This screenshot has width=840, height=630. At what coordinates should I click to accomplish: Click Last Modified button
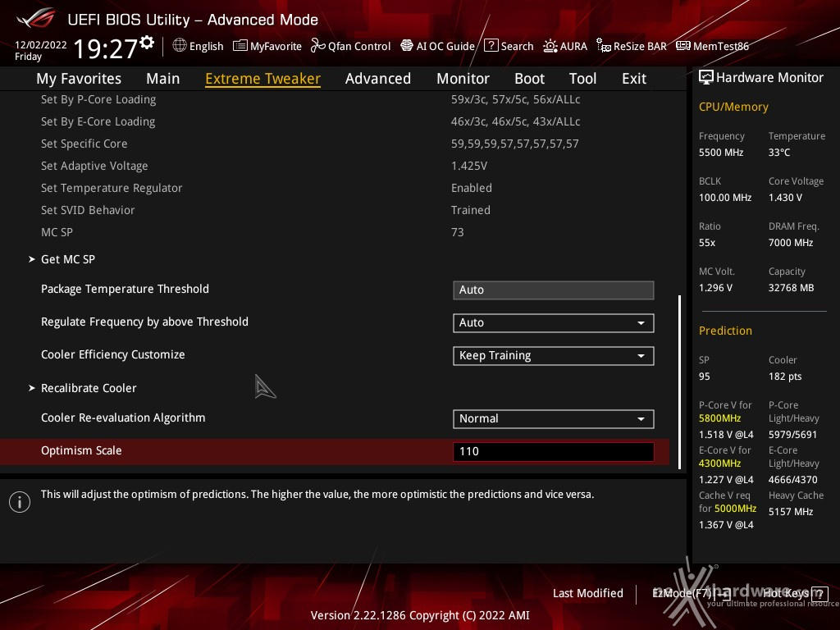tap(587, 594)
